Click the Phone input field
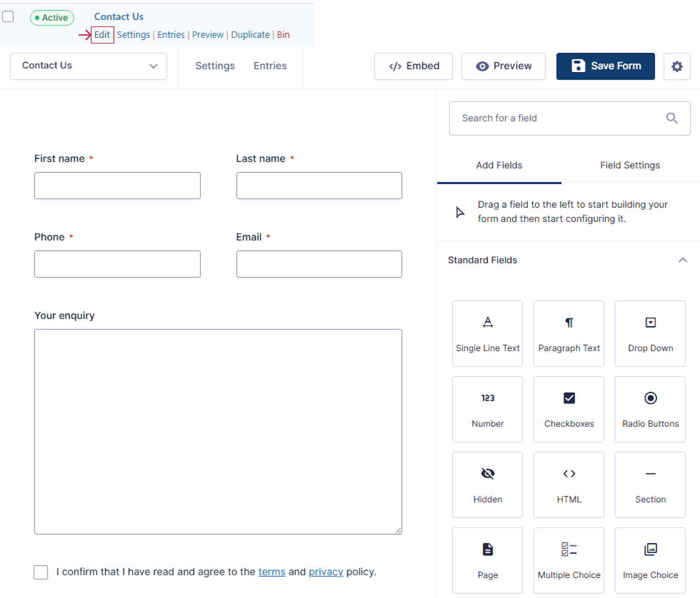Screen dimensions: 700x598 (x=117, y=264)
